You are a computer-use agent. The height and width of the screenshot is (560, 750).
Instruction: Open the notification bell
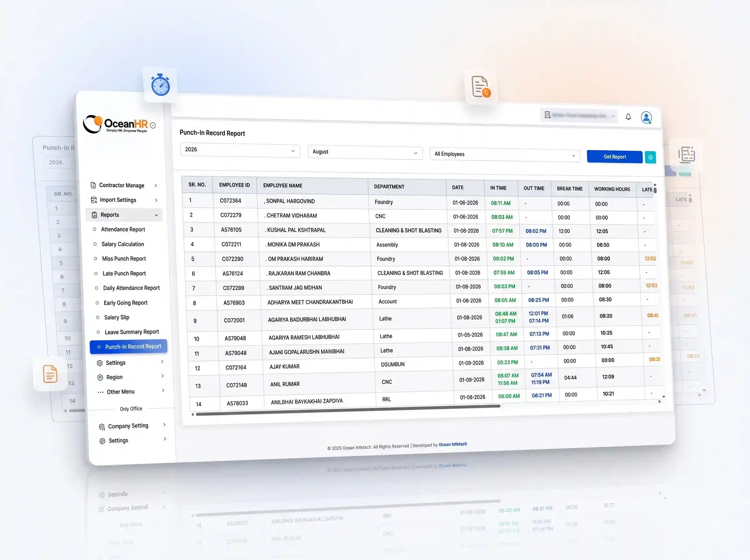[x=628, y=117]
